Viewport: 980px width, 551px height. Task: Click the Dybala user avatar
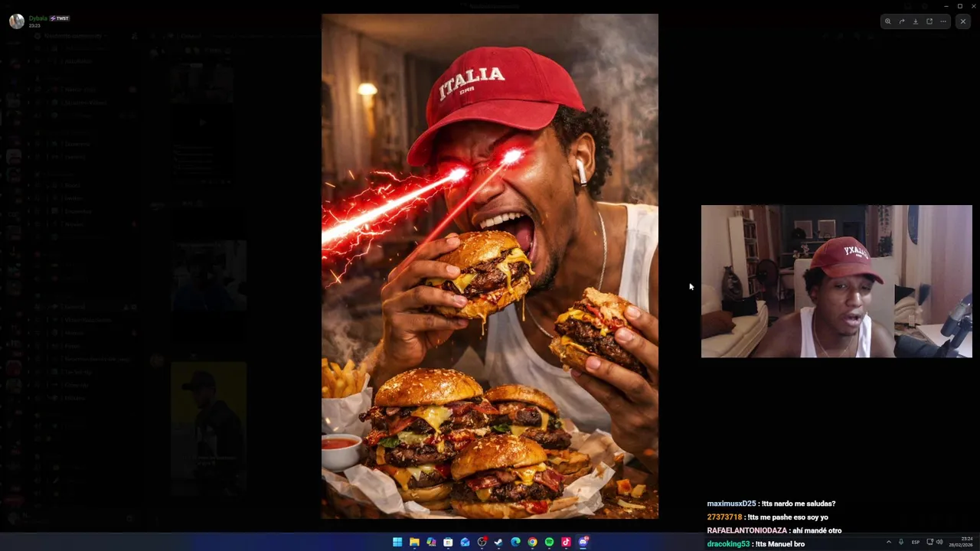tap(17, 21)
